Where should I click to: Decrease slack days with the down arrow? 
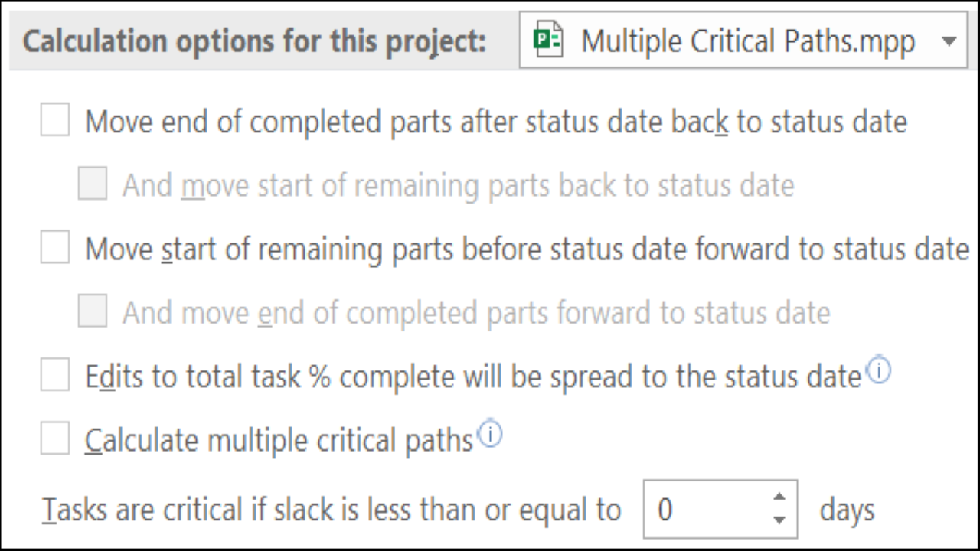779,520
